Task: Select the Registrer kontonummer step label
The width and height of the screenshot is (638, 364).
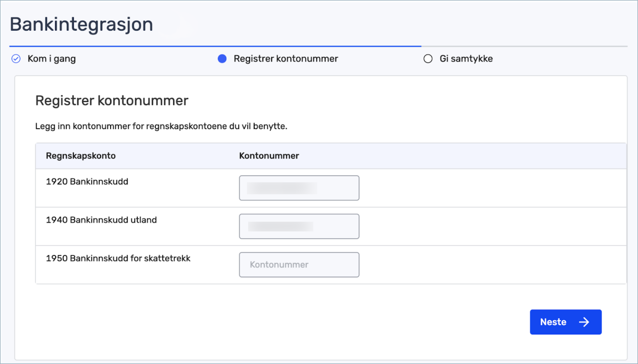Action: pyautogui.click(x=286, y=59)
